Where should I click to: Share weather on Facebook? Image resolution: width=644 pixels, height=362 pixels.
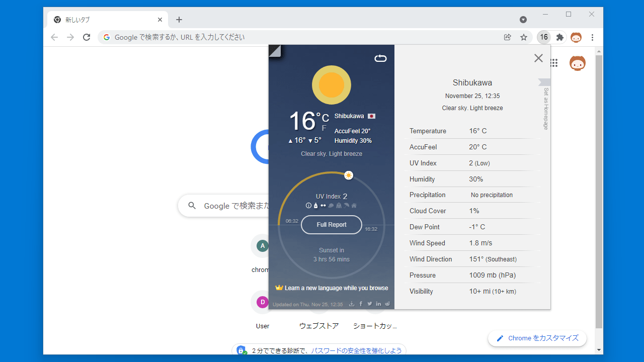361,304
